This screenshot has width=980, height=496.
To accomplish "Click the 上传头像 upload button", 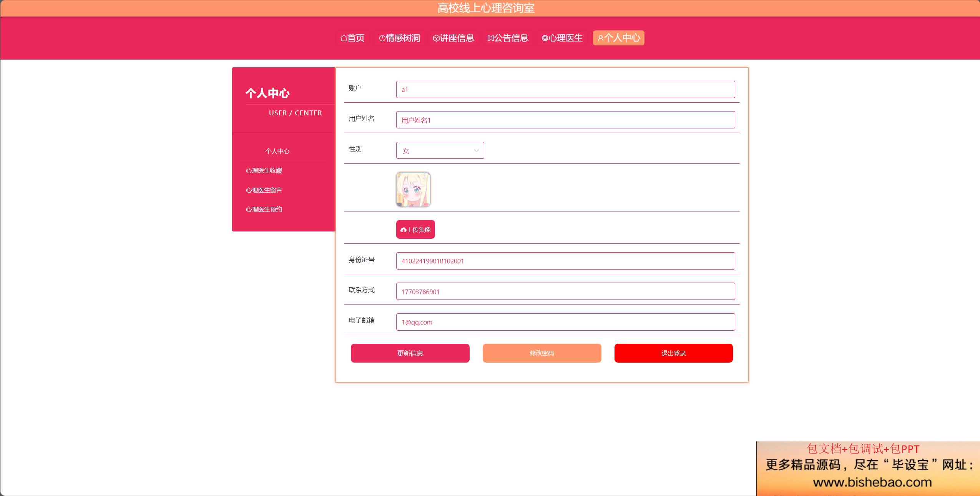I will (415, 230).
